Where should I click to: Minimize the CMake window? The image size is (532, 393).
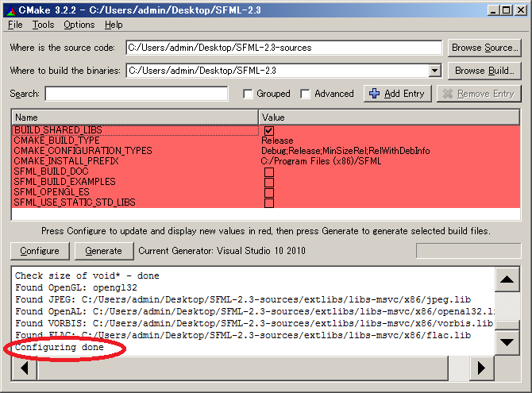tap(493, 10)
